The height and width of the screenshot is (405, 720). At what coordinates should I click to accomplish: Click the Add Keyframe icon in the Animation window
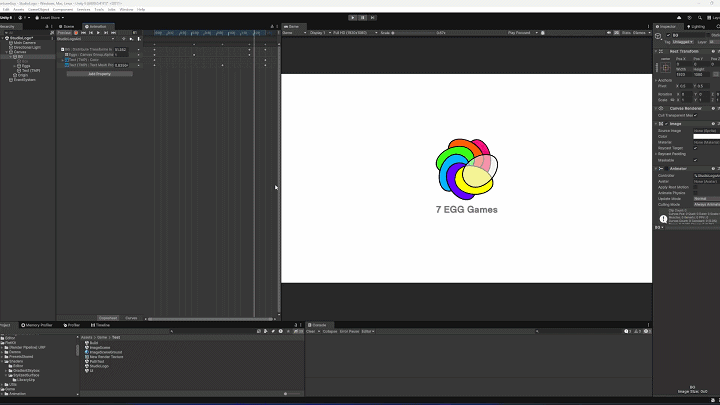[x=131, y=39]
